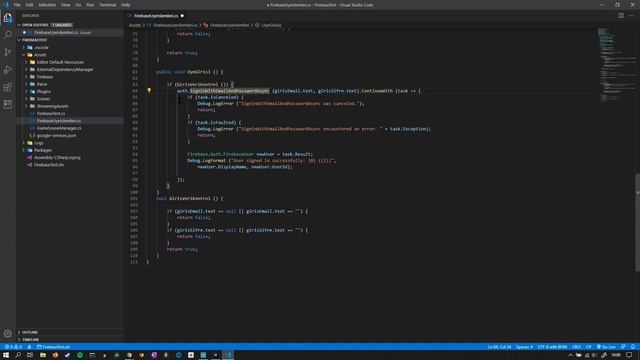Select the FirebaseUyeIslemleri.cs editor tab
The height and width of the screenshot is (360, 640).
(156, 16)
